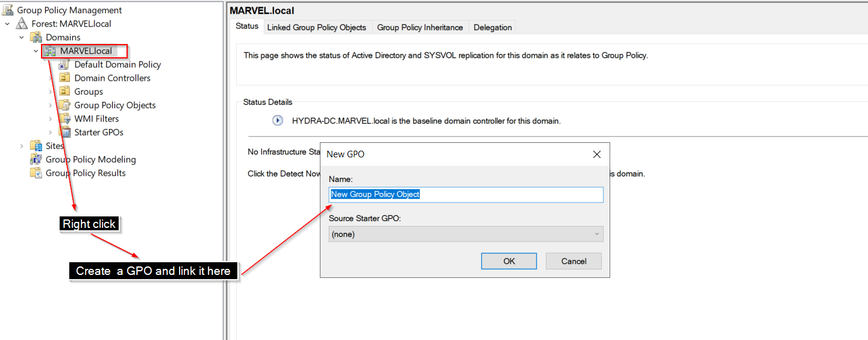Image resolution: width=868 pixels, height=340 pixels.
Task: Click the New GPO dialog title
Action: pos(345,154)
